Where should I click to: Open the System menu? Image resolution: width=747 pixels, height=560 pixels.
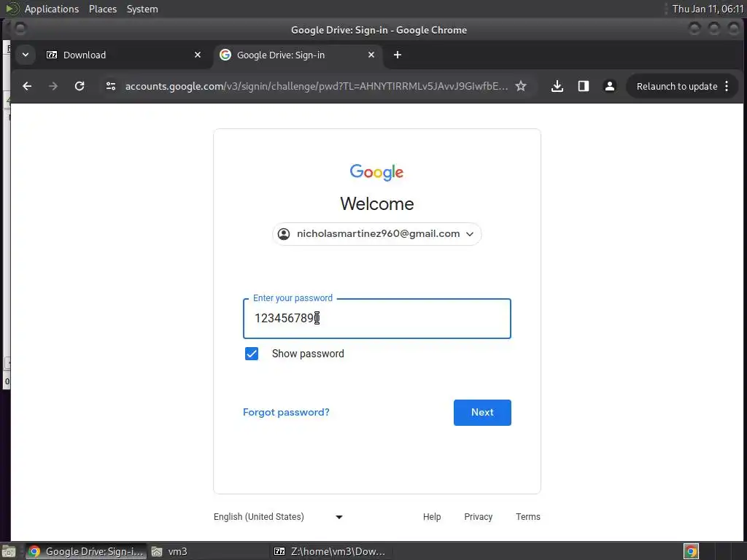tap(142, 9)
